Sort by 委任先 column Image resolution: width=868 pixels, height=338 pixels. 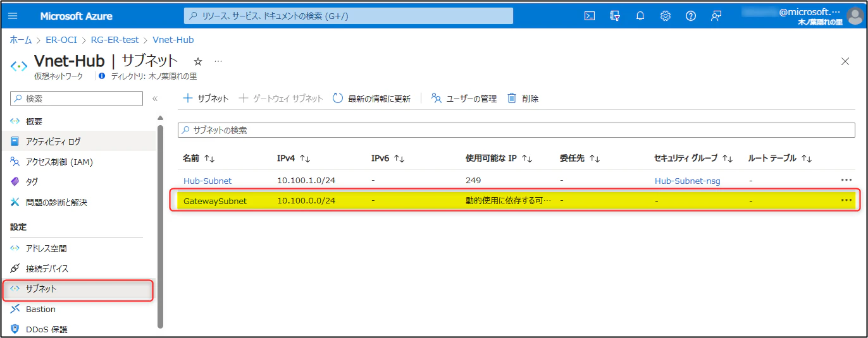tap(580, 158)
